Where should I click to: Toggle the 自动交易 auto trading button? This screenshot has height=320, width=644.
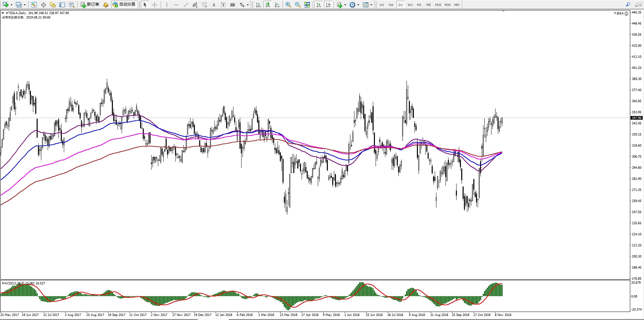124,5
